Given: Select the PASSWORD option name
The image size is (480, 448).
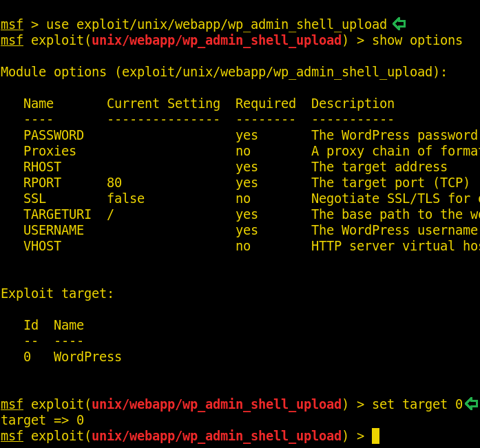Looking at the screenshot, I should tap(54, 136).
